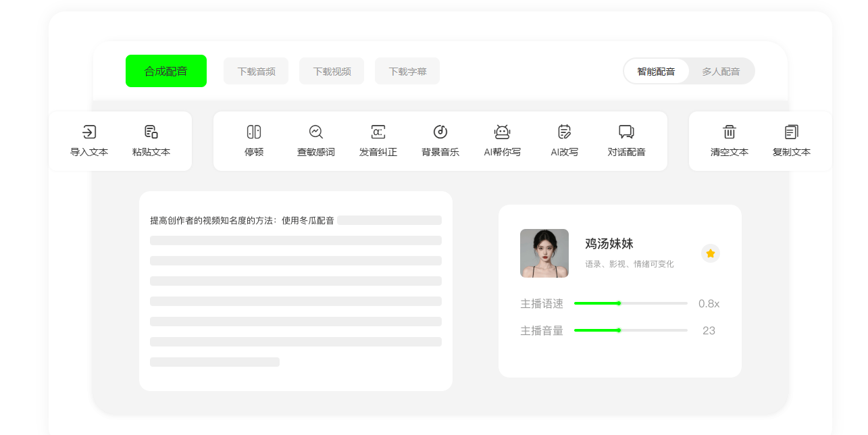Insert a pause with 停顿 icon
The width and height of the screenshot is (868, 435).
[254, 132]
